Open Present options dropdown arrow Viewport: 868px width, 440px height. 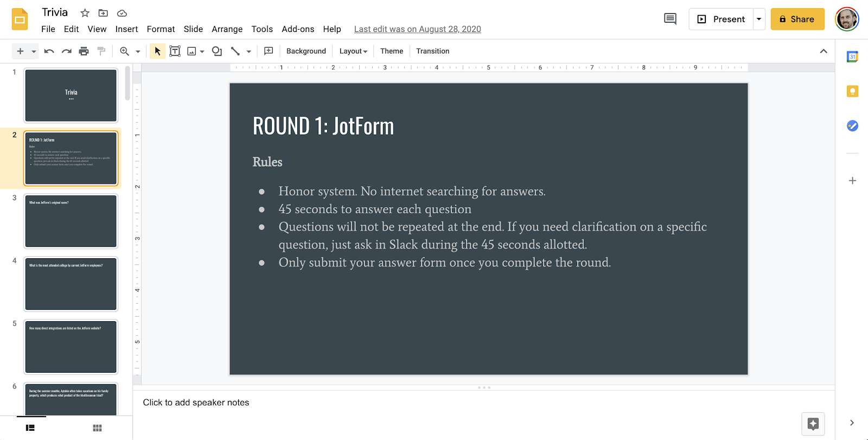tap(759, 19)
